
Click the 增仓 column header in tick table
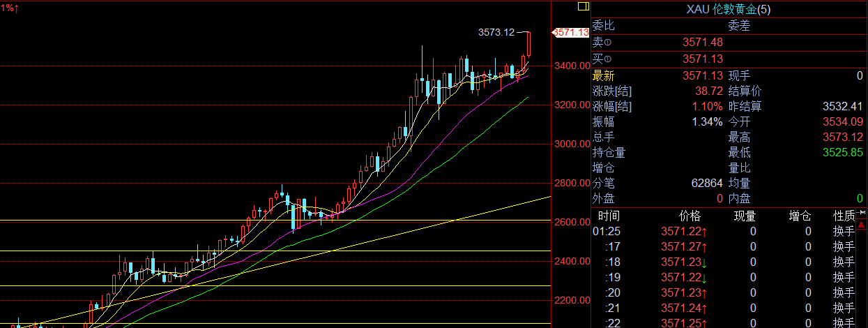coord(800,216)
